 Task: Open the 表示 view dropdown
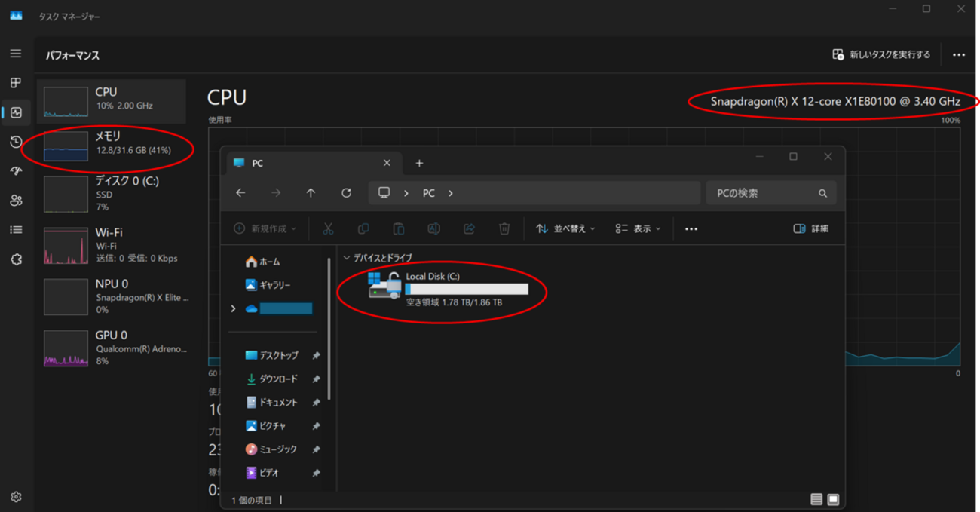click(638, 228)
